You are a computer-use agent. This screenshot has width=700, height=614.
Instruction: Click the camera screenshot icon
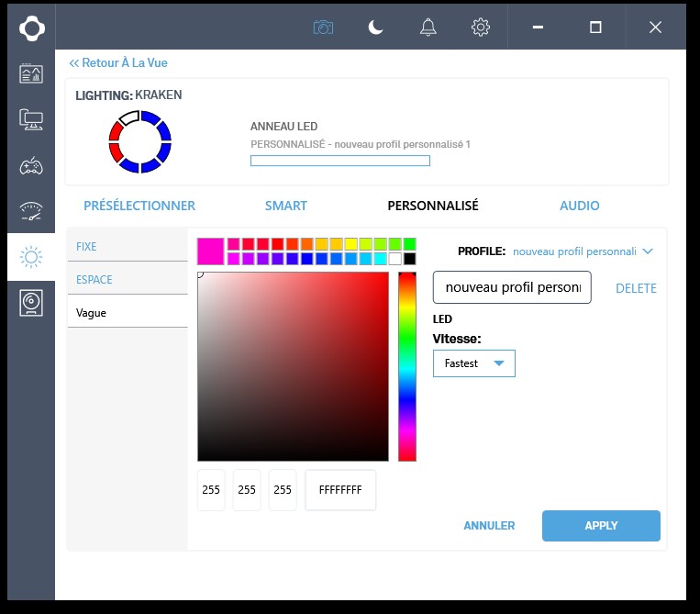click(x=323, y=28)
